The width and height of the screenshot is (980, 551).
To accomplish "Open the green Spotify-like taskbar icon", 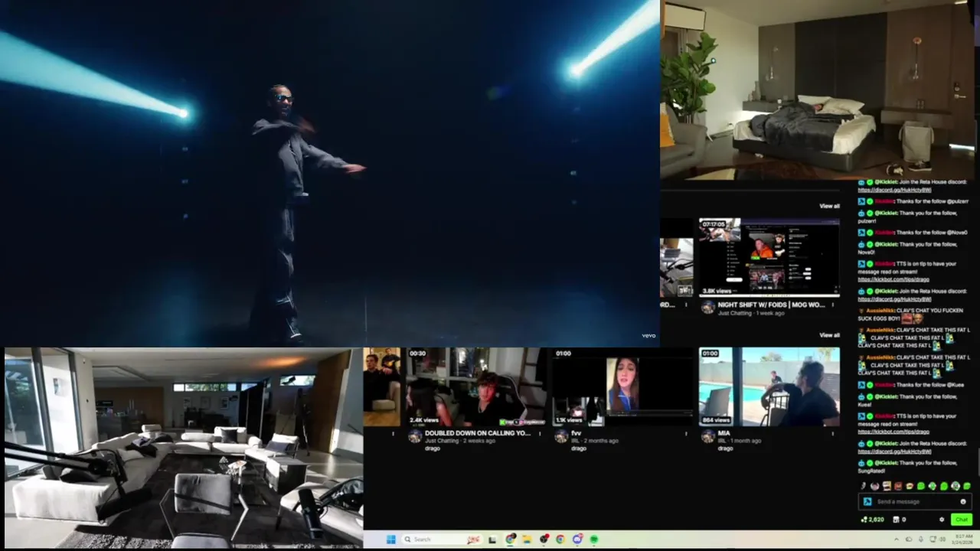I will tap(593, 540).
